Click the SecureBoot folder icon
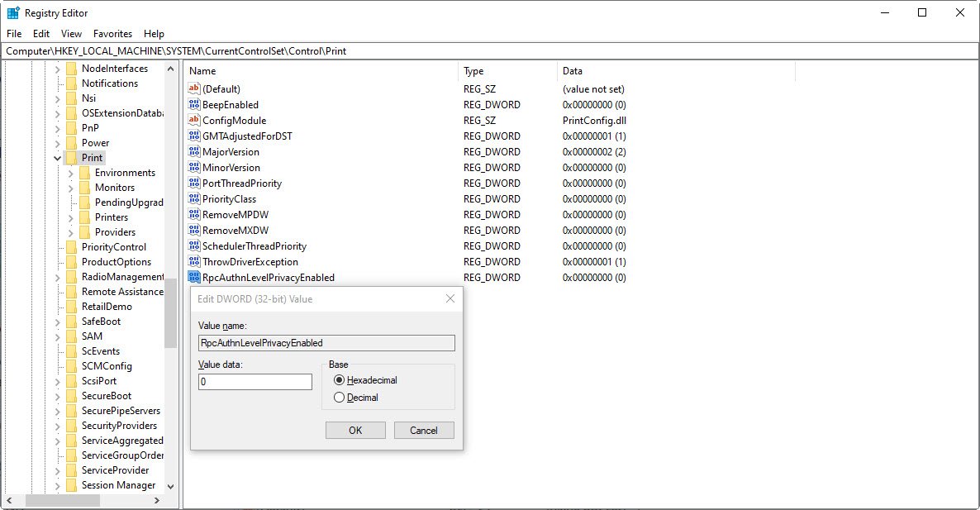 [71, 396]
